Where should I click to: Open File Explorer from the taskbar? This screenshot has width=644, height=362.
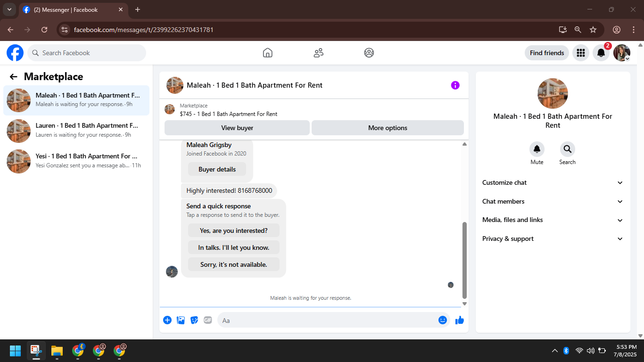tap(57, 351)
